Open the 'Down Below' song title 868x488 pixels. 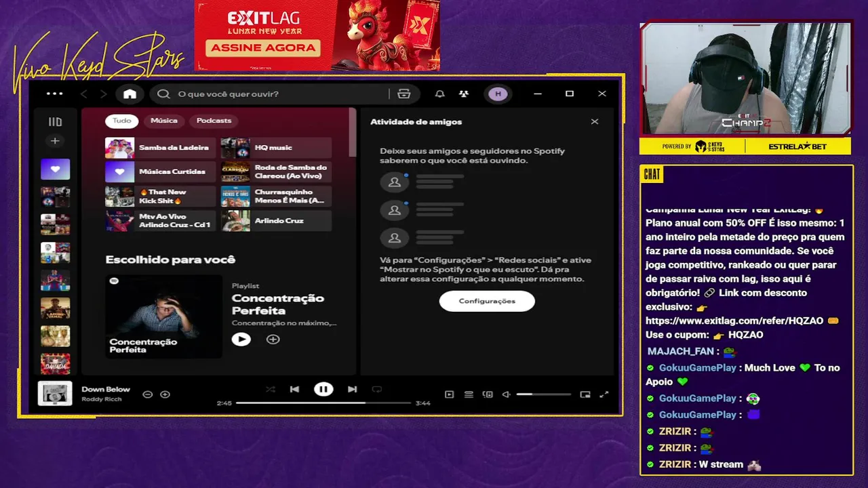[106, 389]
